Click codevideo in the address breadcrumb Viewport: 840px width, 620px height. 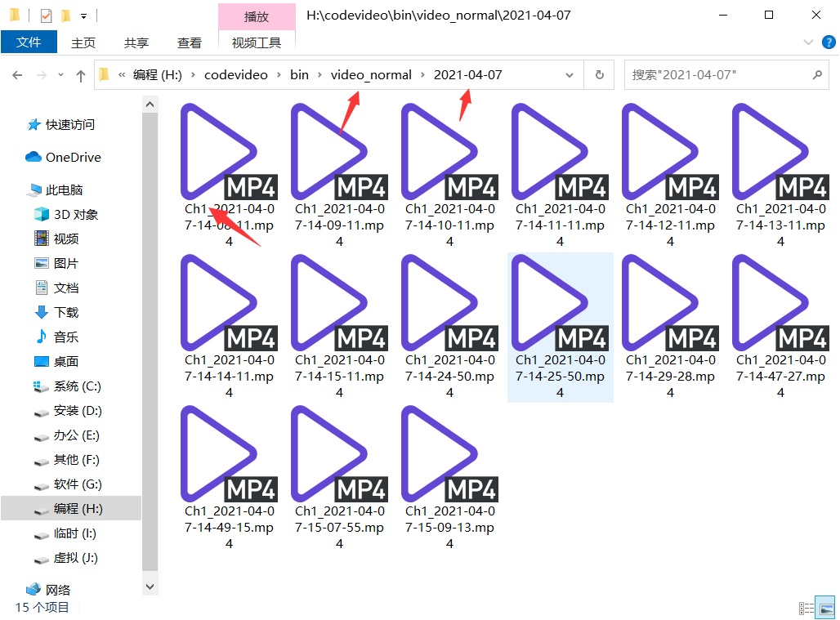coord(235,74)
